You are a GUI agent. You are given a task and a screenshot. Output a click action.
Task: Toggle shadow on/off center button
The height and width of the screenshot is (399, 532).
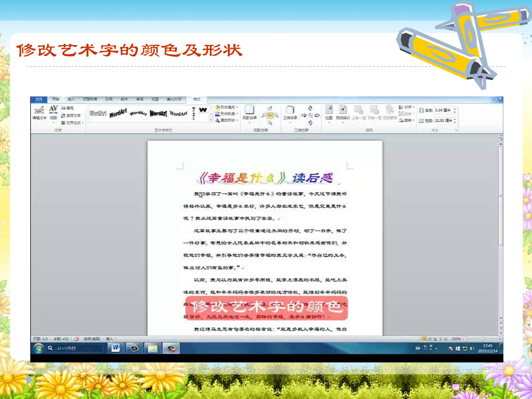tap(270, 115)
